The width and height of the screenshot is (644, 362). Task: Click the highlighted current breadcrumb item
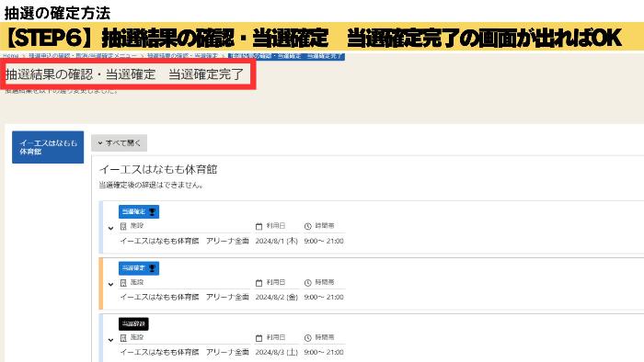[286, 56]
